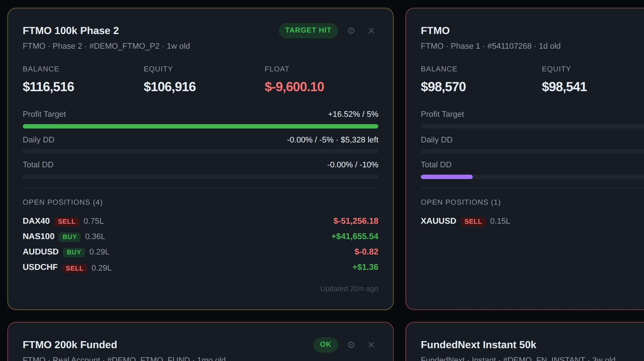Click the #541107268 account subtitle
The height and width of the screenshot is (361, 644).
point(509,46)
